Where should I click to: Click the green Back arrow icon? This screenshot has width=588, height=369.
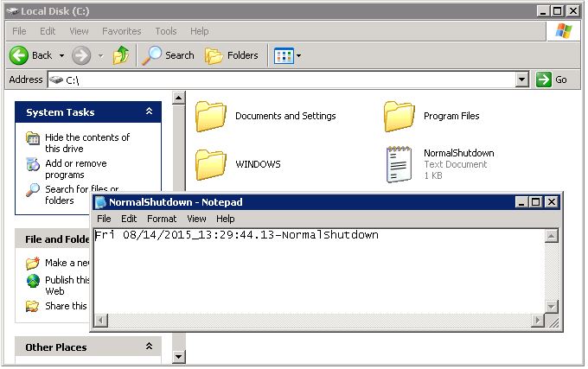(19, 56)
